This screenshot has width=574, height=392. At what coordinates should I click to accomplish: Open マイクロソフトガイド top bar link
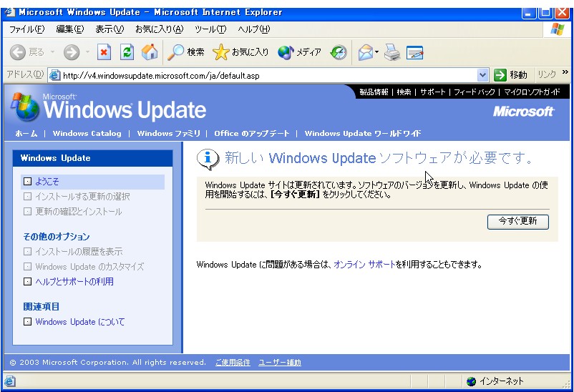532,92
